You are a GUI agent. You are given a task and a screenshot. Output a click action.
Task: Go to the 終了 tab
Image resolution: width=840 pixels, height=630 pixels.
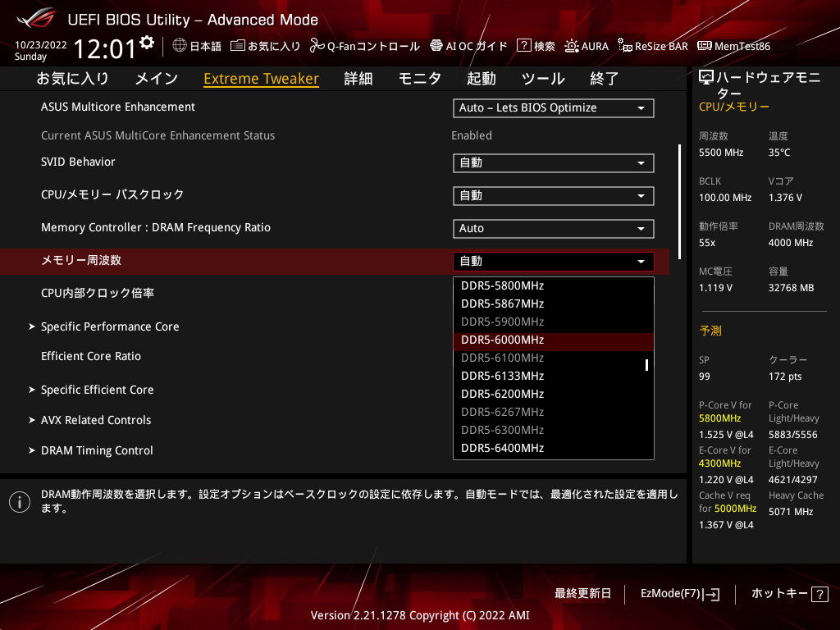605,79
